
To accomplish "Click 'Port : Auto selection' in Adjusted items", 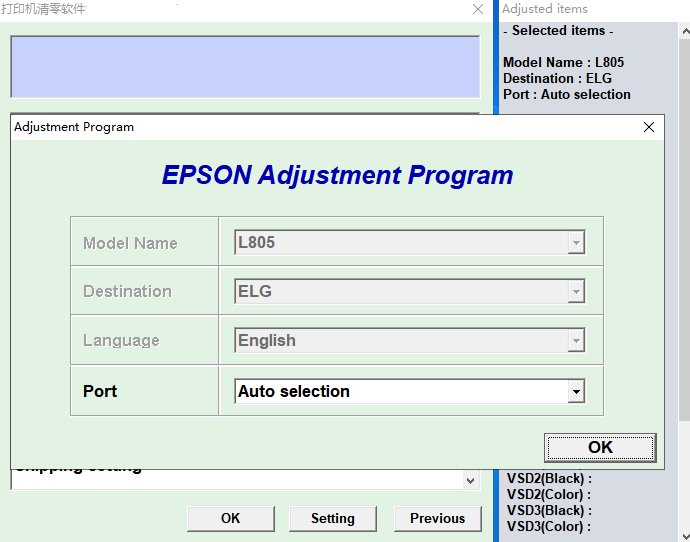I will click(x=567, y=95).
